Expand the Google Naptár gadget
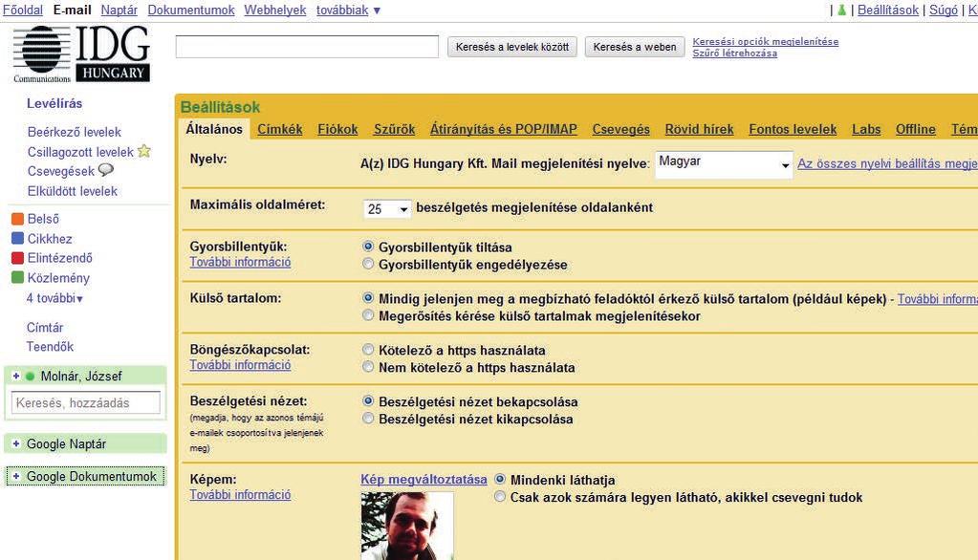Viewport: 978px width, 560px height. pos(16,443)
